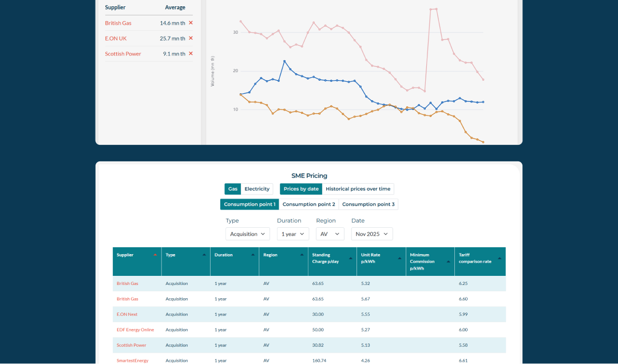Open Scottish Power link in supplier list
This screenshot has width=618, height=364.
point(123,54)
